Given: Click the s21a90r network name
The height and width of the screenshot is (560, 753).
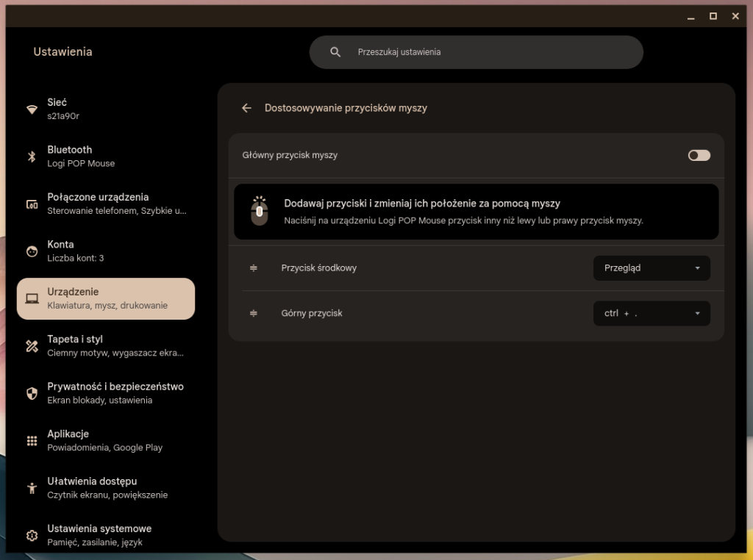Looking at the screenshot, I should 63,116.
